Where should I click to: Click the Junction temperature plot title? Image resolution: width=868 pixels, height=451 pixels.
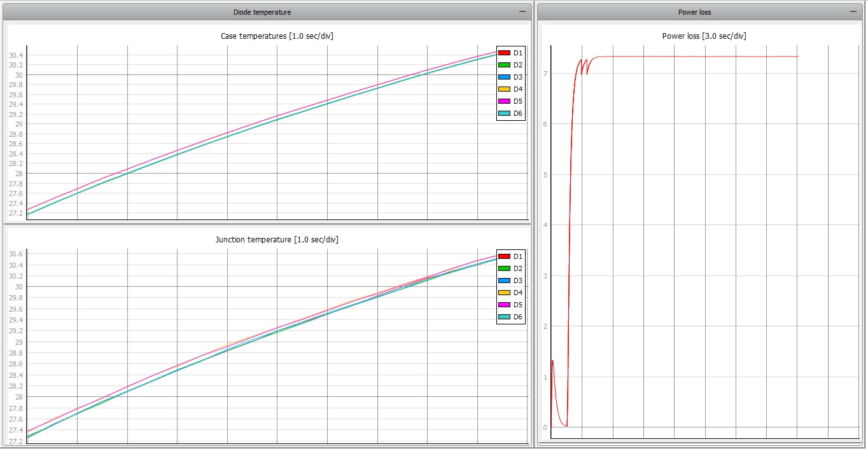click(277, 239)
